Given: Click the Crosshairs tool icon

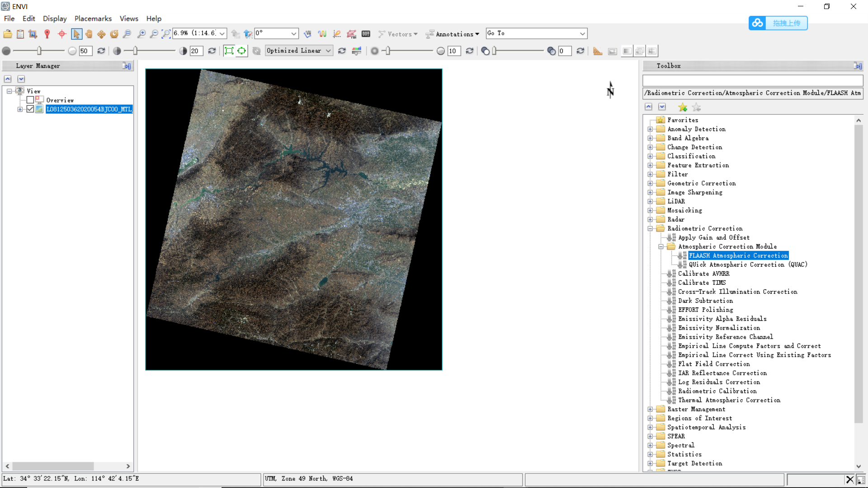Looking at the screenshot, I should pos(62,34).
